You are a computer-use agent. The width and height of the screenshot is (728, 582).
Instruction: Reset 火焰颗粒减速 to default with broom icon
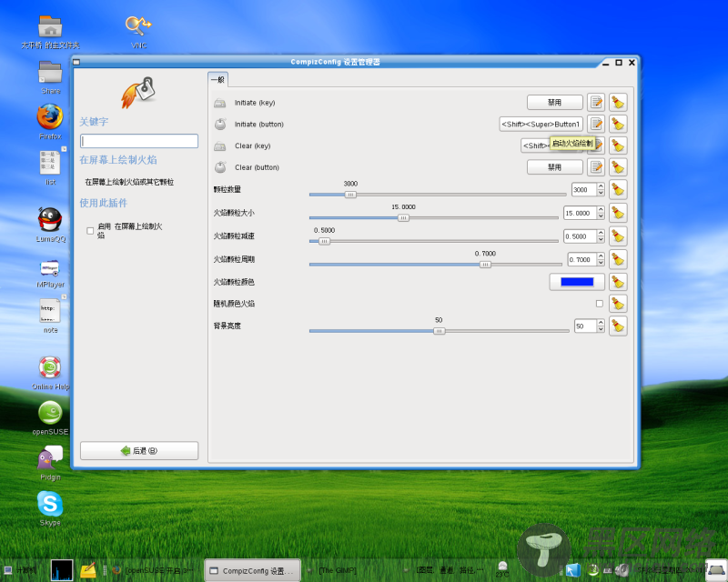pyautogui.click(x=618, y=236)
